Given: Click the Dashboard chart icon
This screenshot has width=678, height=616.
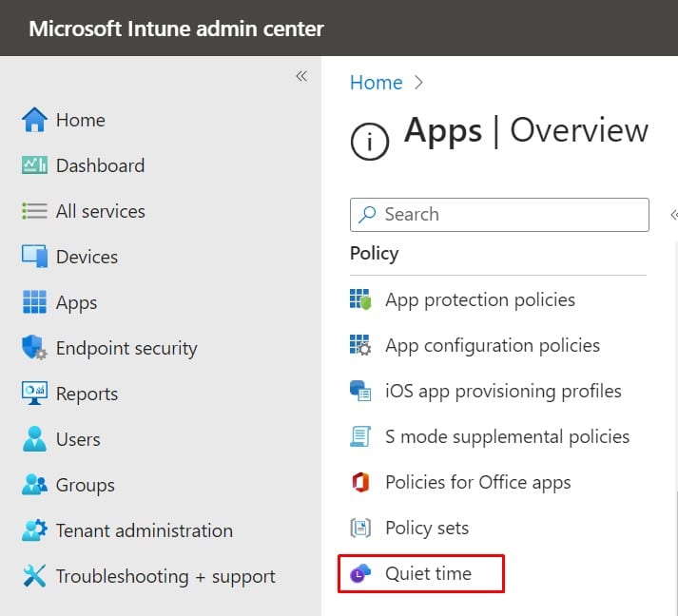Looking at the screenshot, I should (x=34, y=165).
